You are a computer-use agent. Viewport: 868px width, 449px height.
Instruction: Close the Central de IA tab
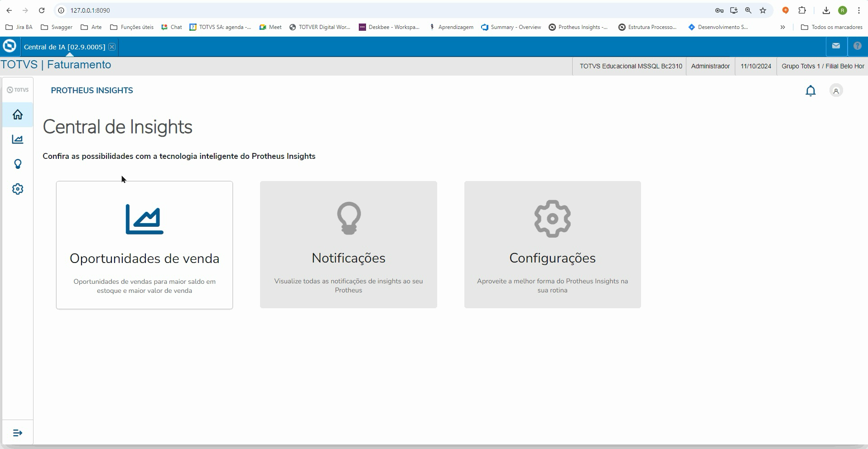click(112, 47)
